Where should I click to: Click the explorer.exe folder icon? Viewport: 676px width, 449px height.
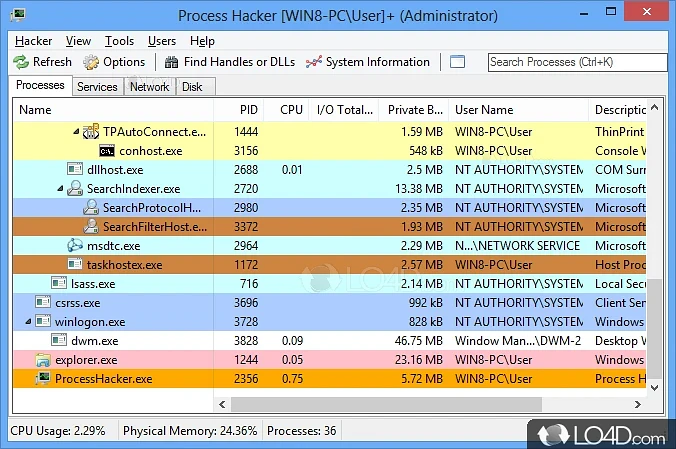(x=43, y=360)
